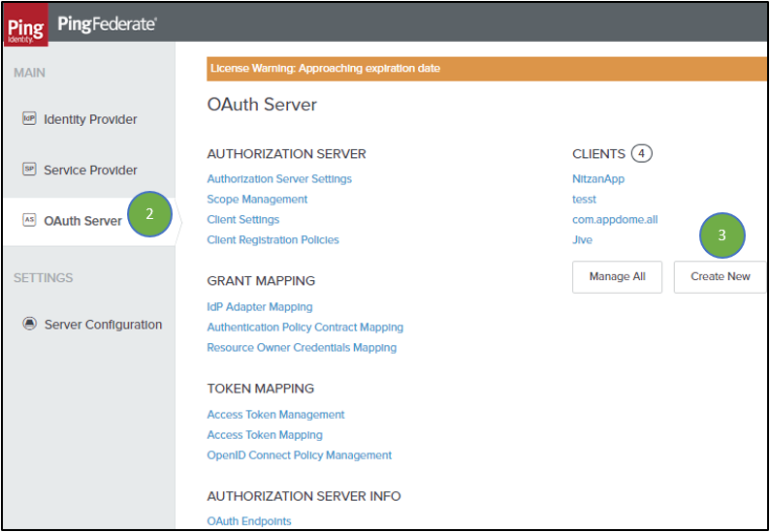Open the tesst client
The width and height of the screenshot is (770, 532).
585,200
